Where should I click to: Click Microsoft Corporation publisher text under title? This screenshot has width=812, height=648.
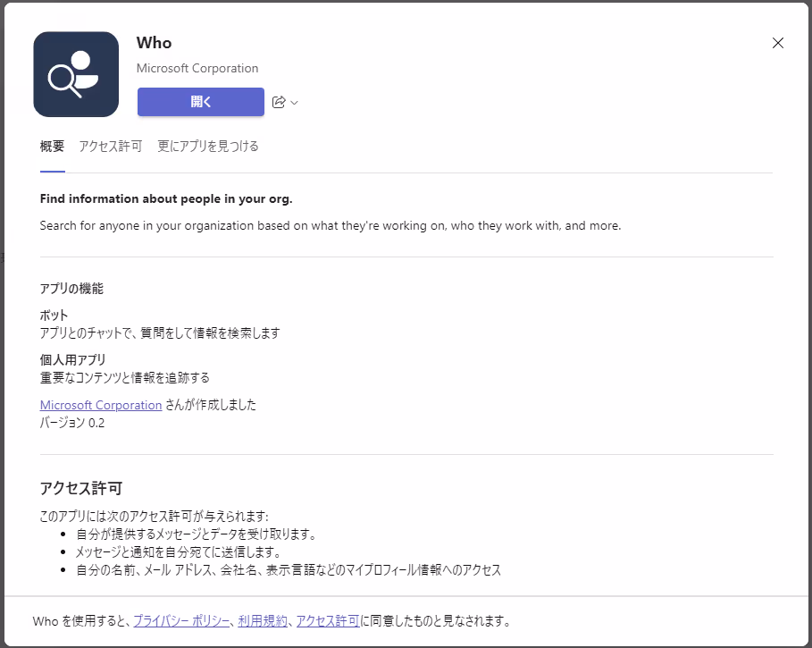[197, 68]
